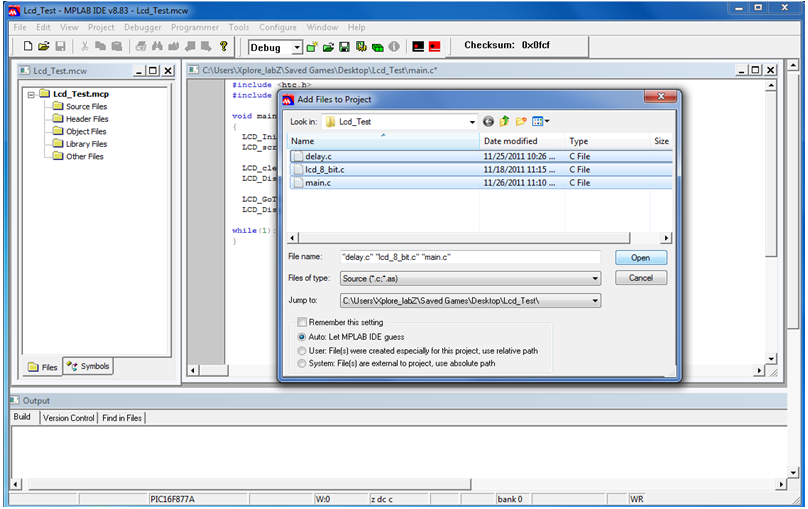Viewport: 808px width, 509px height.
Task: Open the Look in folder dropdown
Action: click(x=472, y=122)
